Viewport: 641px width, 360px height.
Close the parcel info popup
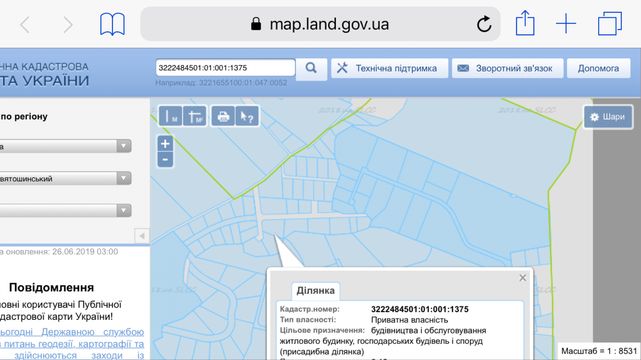click(x=522, y=278)
